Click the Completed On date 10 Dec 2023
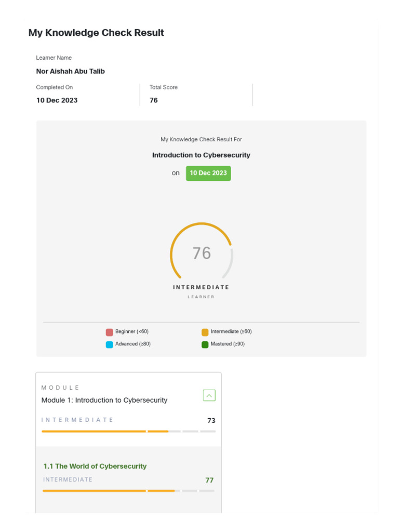Viewport: 399px width, 532px height. (x=57, y=100)
